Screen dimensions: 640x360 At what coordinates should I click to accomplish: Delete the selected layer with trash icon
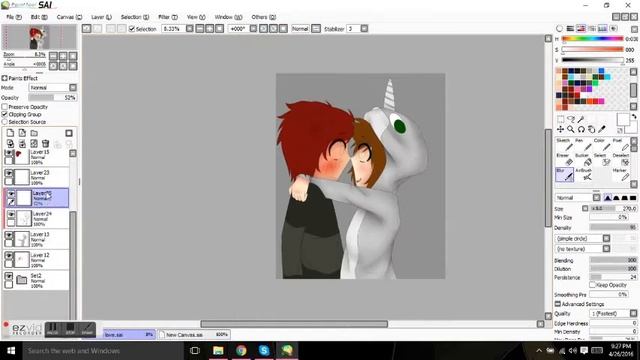pyautogui.click(x=46, y=144)
